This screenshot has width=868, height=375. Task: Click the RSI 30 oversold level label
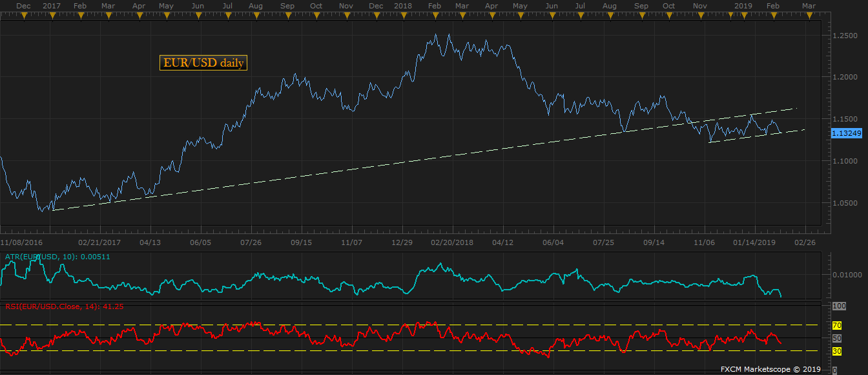[x=836, y=351]
